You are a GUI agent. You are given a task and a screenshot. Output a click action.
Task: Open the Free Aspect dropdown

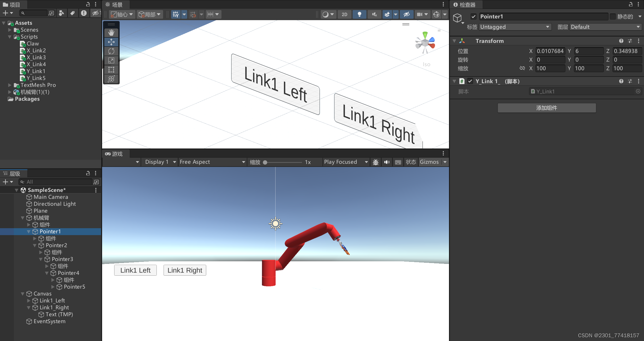(x=212, y=162)
